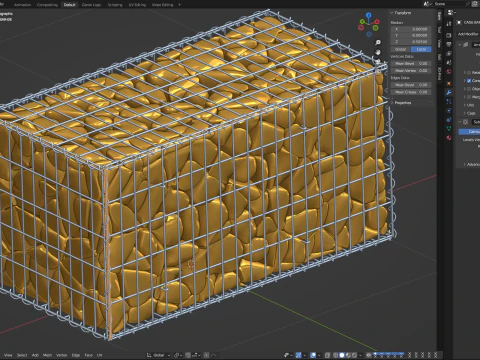Viewport: 480px width, 360px height.
Task: Switch to the Video Editing workspace tab
Action: click(162, 5)
